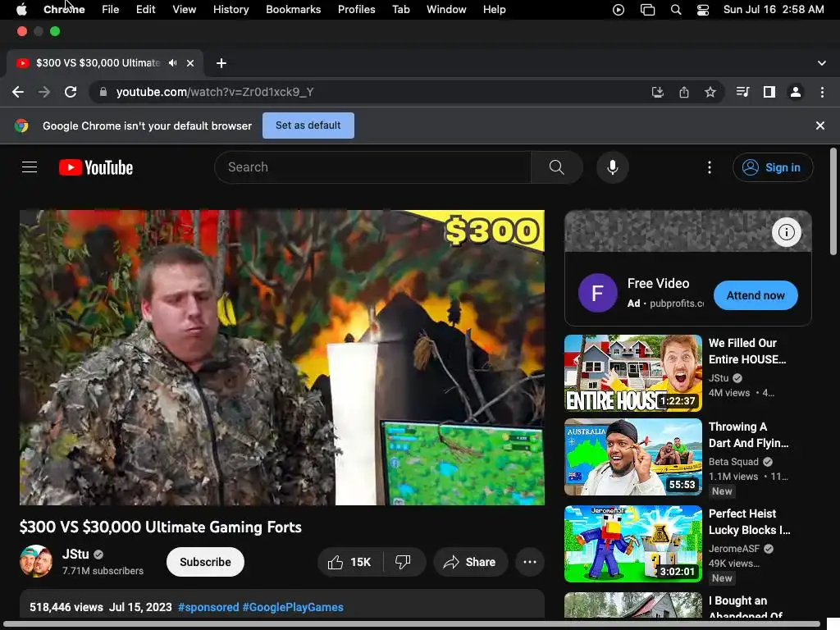Open Beta Squad dart video thumbnail

[x=632, y=457]
